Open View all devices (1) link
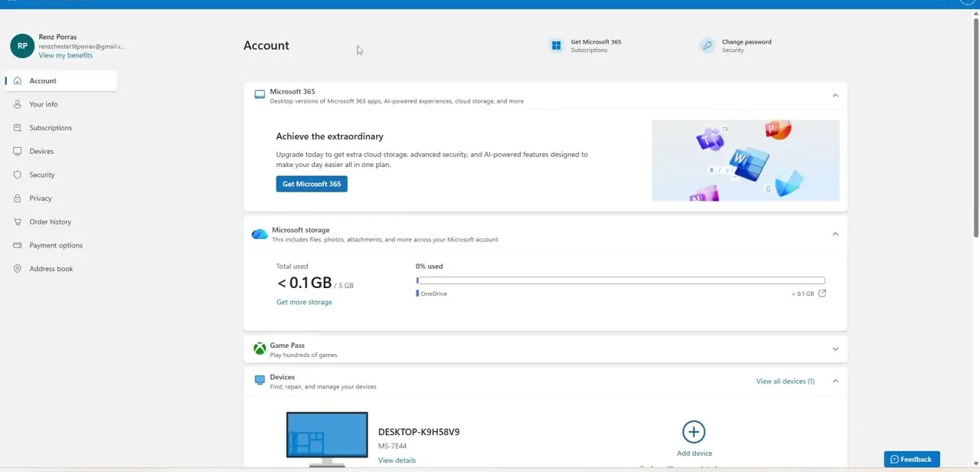 coord(786,381)
